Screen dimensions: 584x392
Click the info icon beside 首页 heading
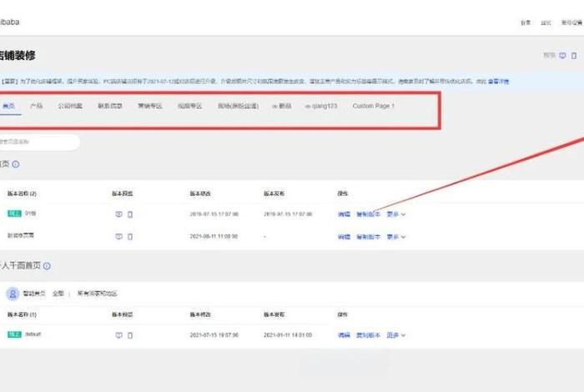click(17, 165)
